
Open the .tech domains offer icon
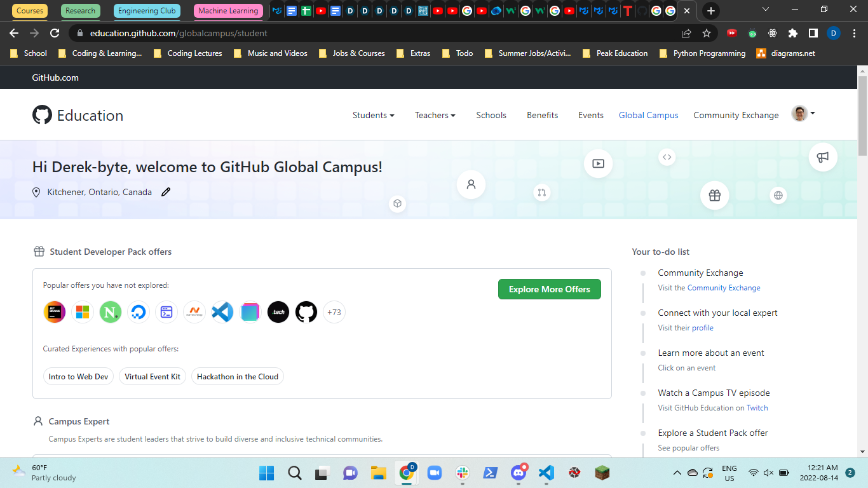pos(278,312)
